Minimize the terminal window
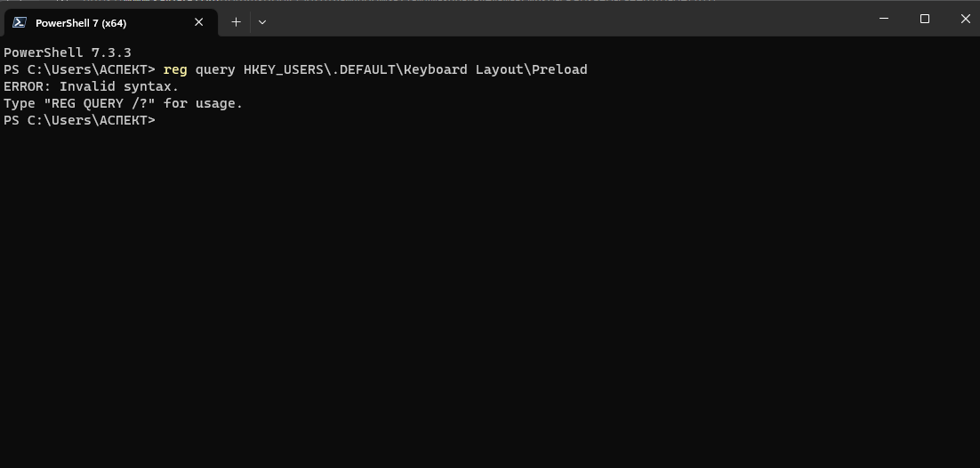Viewport: 980px width, 468px height. point(884,19)
